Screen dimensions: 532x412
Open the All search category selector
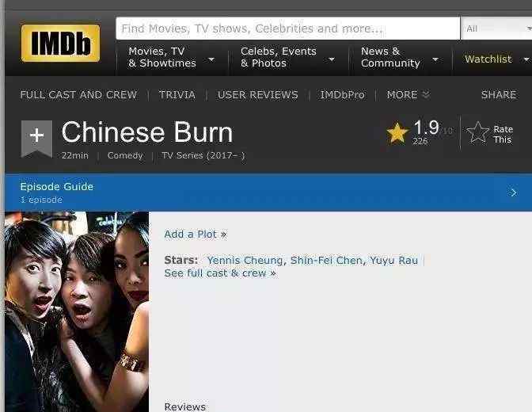tap(496, 29)
